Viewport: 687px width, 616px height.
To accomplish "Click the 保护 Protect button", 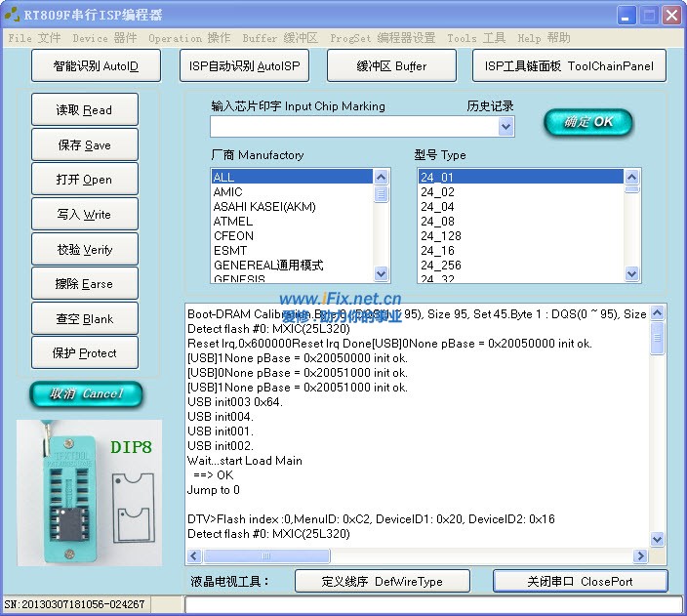I will pyautogui.click(x=85, y=353).
